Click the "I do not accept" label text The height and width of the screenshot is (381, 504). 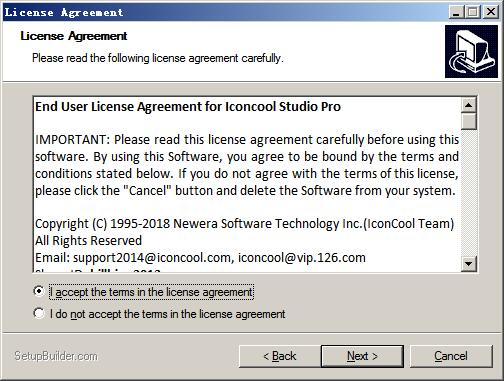coord(168,314)
